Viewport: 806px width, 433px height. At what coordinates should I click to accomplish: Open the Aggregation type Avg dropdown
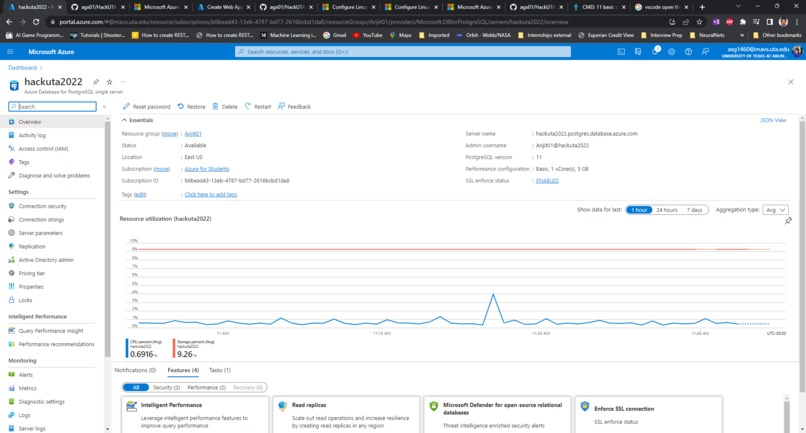coord(776,210)
